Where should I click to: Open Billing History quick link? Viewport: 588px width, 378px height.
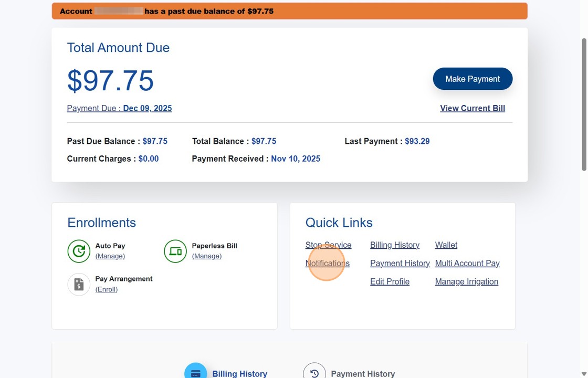pos(394,245)
